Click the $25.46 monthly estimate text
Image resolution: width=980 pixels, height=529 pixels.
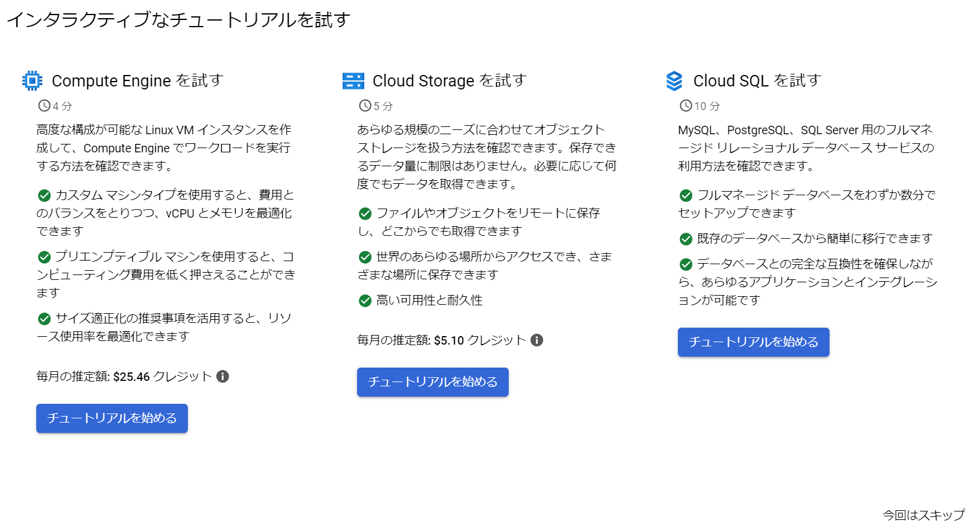131,377
